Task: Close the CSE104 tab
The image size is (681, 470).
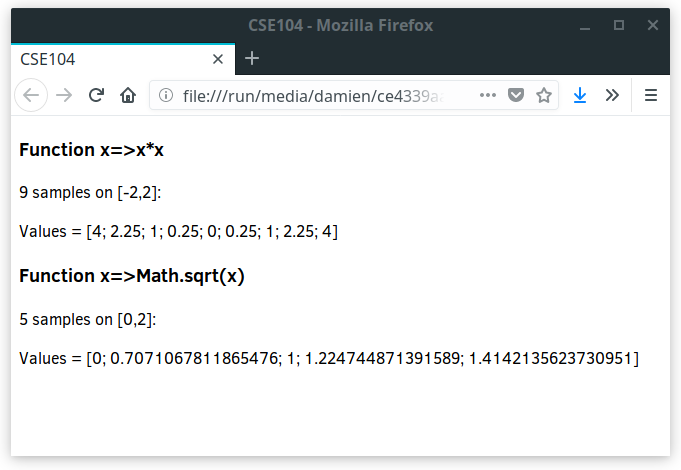Action: pos(218,59)
